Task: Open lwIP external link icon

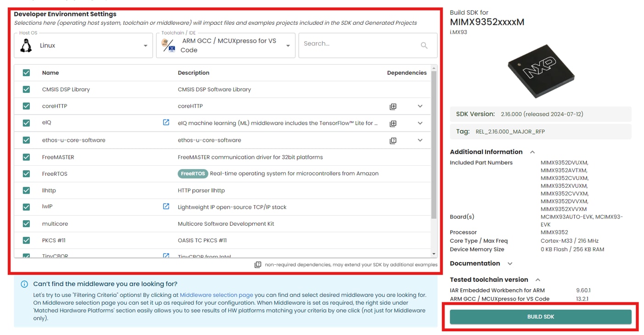Action: 166,207
